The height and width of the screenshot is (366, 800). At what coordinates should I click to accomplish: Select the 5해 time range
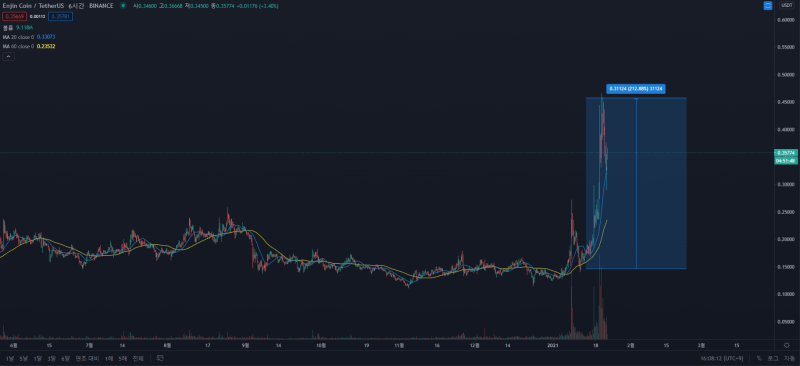point(122,358)
